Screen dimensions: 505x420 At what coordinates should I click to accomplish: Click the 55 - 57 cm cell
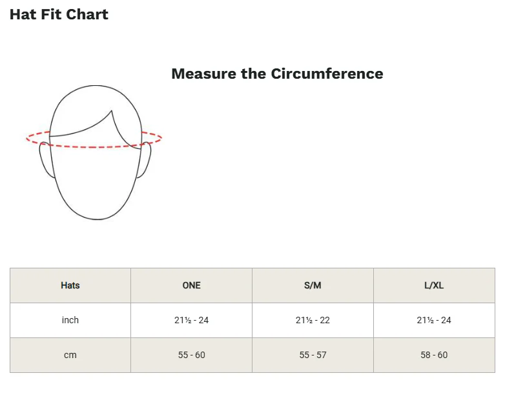(x=313, y=355)
